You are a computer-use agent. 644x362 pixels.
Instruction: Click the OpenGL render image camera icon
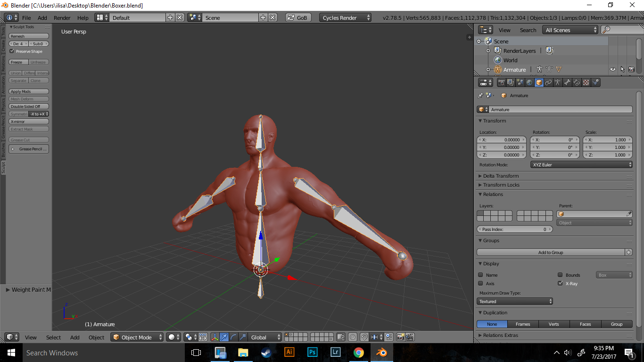point(401,337)
